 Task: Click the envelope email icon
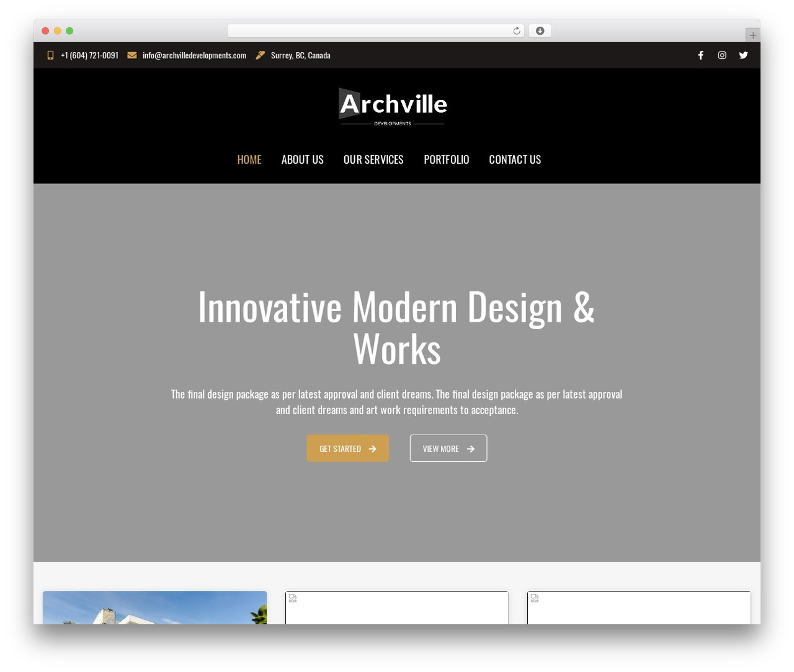(132, 55)
